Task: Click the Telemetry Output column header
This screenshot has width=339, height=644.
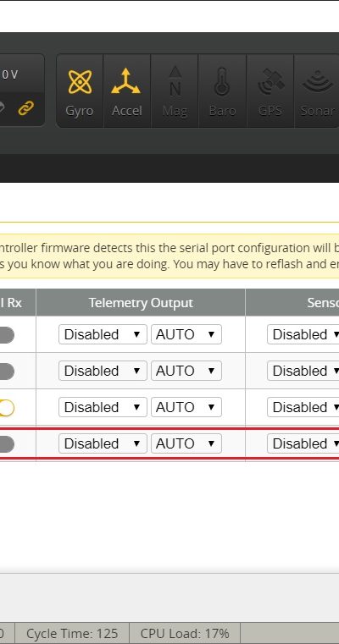Action: pos(141,303)
